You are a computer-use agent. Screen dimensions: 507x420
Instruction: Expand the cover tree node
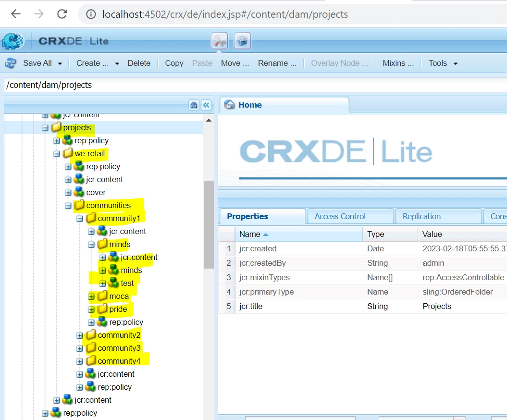(x=68, y=193)
